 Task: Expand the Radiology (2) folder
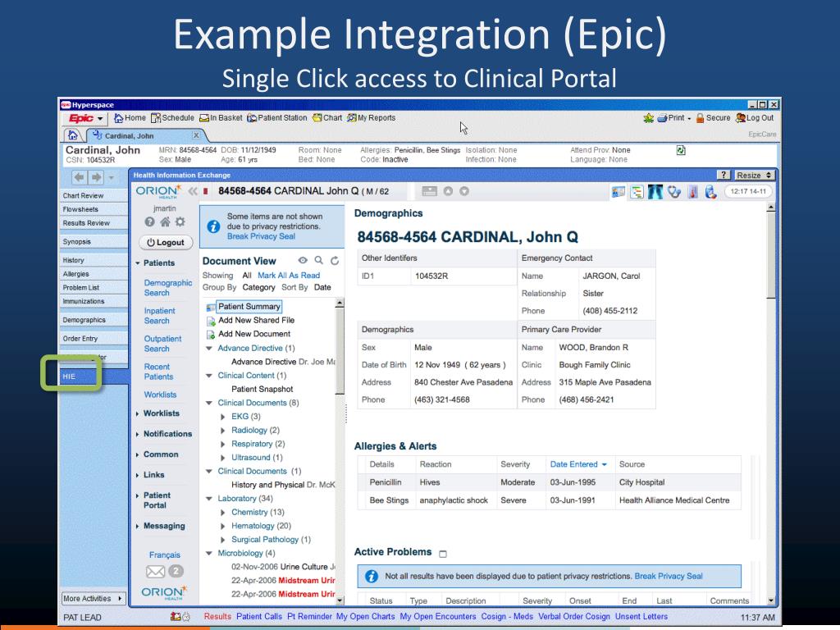coord(223,430)
